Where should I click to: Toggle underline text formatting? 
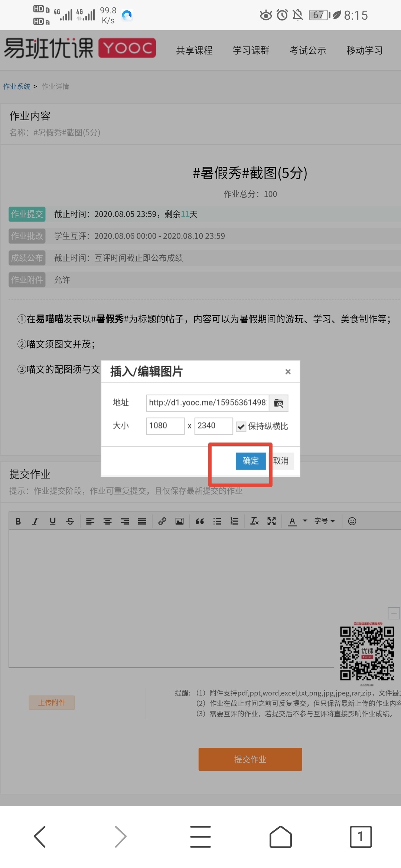tap(53, 521)
